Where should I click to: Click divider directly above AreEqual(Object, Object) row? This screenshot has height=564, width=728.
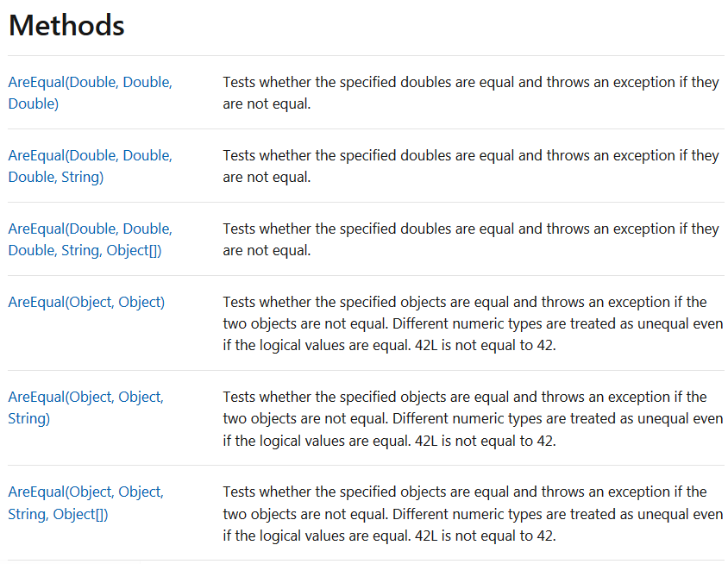tap(366, 276)
